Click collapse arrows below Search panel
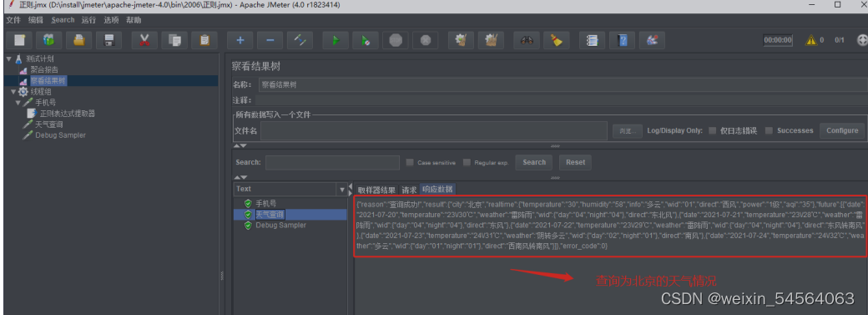868x315 pixels. coord(240,177)
